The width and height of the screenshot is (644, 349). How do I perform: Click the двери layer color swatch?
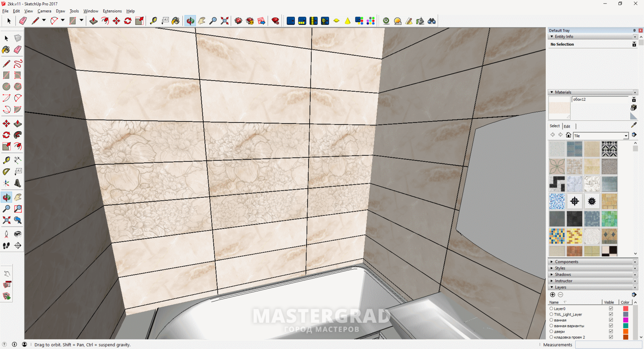coord(625,331)
